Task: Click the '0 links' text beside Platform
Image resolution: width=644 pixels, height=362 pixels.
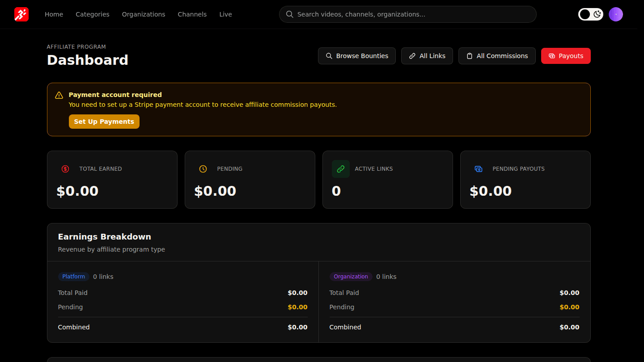Action: coord(103,277)
